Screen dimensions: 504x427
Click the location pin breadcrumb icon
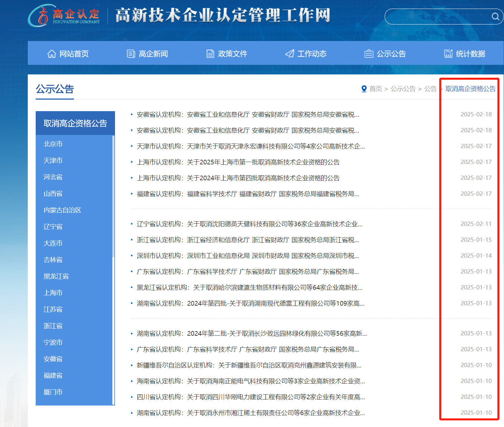coord(364,89)
